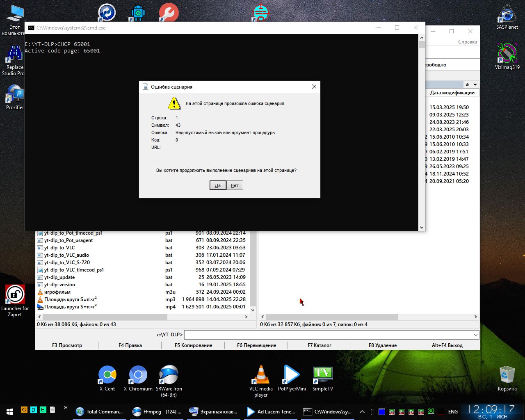Open the Корзина recycle bin
This screenshot has width=525, height=420.
click(x=507, y=376)
